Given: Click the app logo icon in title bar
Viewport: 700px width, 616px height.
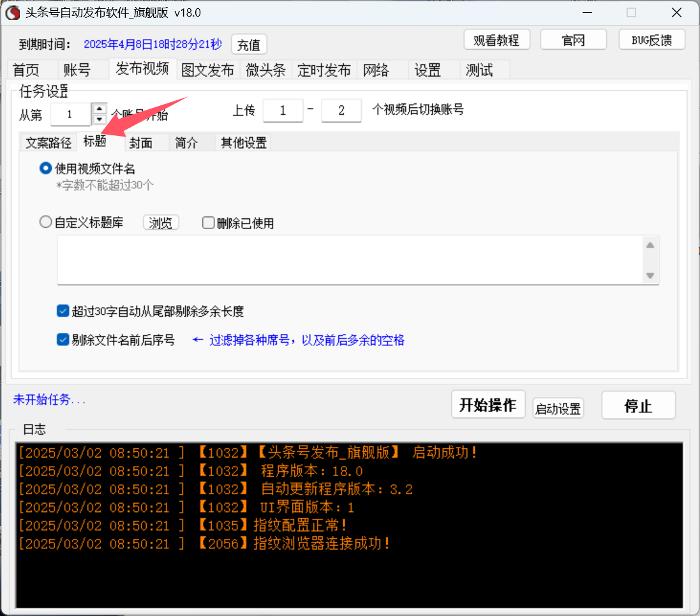Looking at the screenshot, I should (13, 13).
